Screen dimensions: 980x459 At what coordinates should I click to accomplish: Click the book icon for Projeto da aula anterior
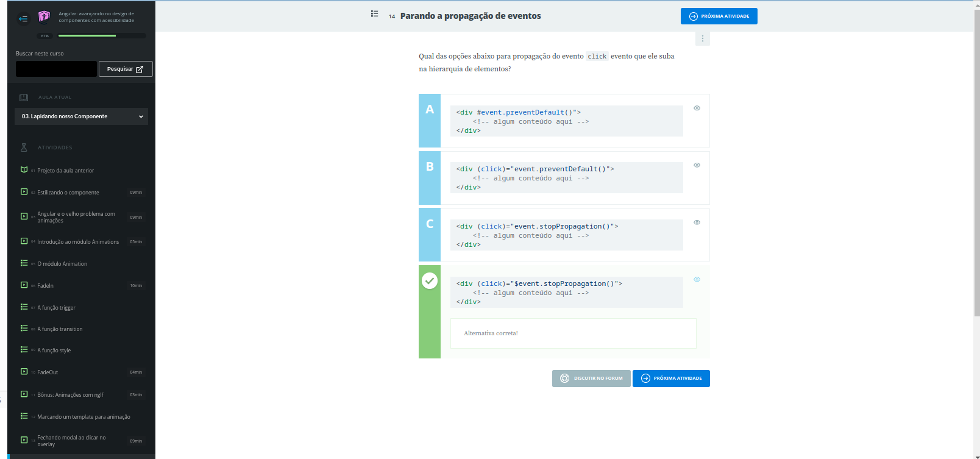click(24, 170)
